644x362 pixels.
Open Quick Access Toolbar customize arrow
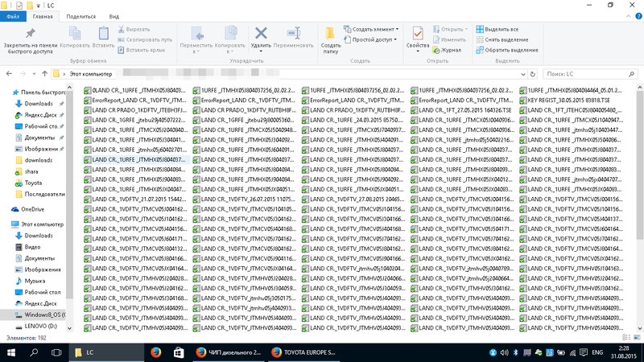(x=38, y=6)
